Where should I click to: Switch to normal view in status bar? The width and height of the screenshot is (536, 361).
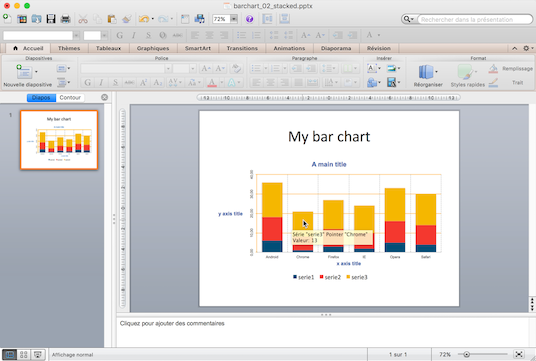point(9,355)
